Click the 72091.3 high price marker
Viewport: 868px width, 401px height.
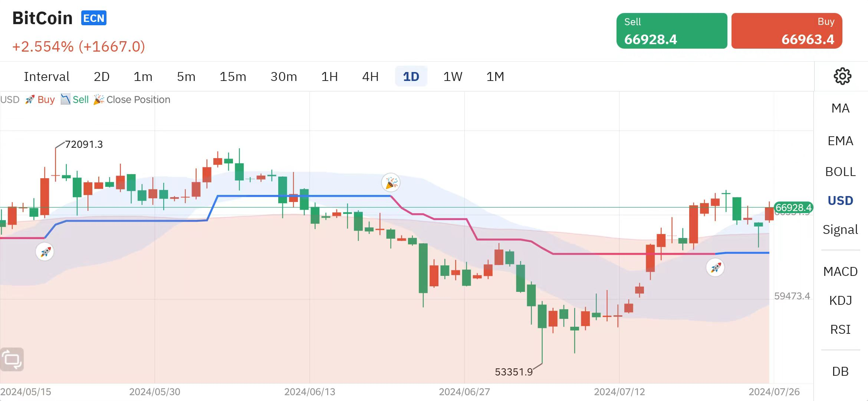point(84,144)
